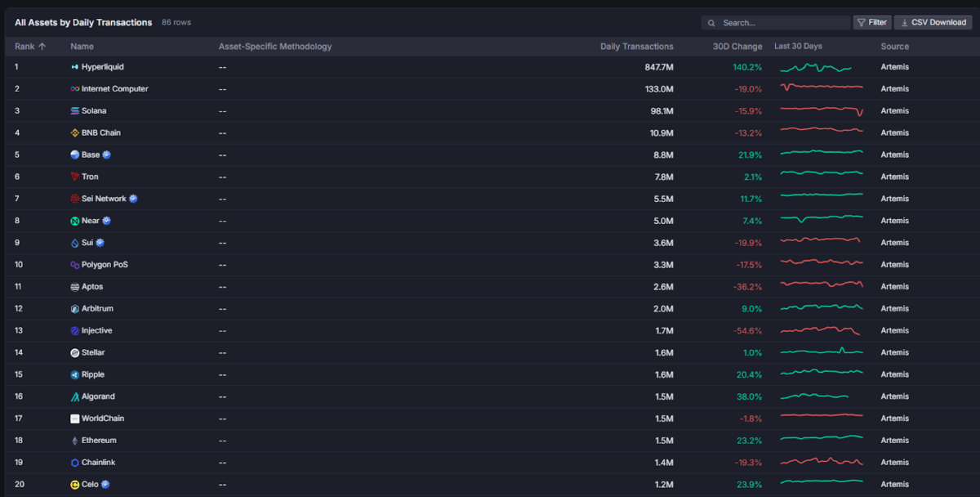Download the table with CSV Download
Viewport: 980px width, 497px height.
point(933,23)
